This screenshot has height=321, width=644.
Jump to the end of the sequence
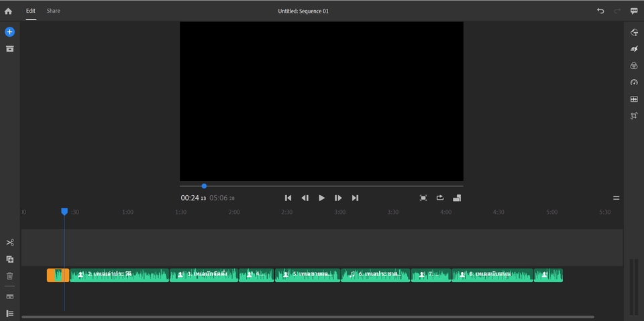356,198
